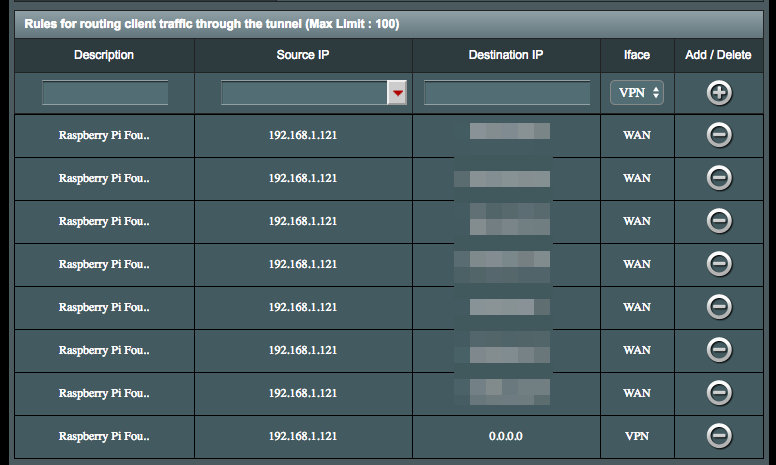Click the plus icon to add rule

[719, 93]
